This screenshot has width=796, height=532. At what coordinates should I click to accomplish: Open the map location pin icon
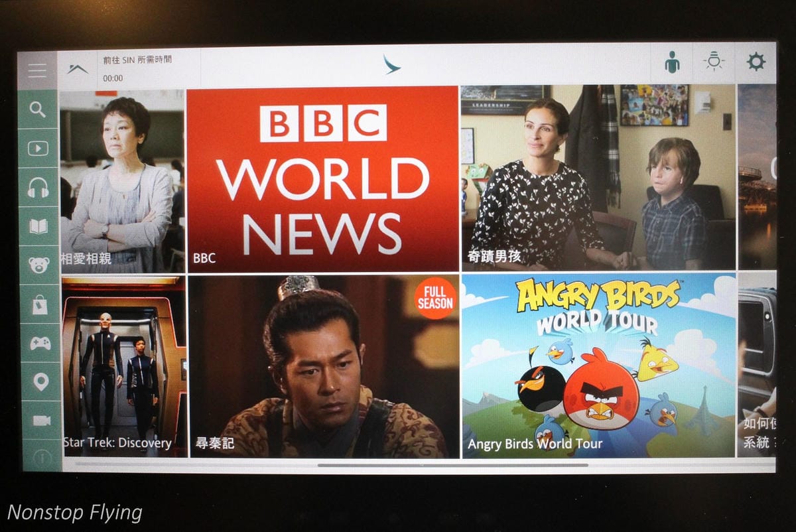tap(40, 382)
